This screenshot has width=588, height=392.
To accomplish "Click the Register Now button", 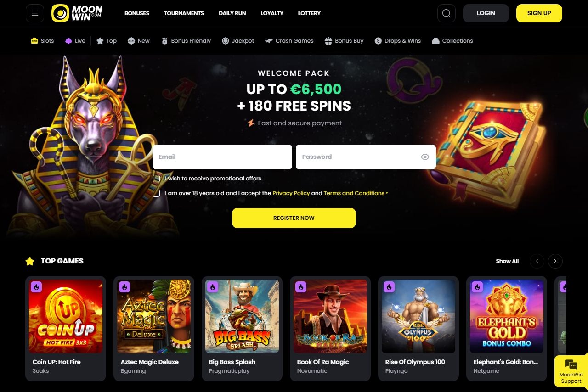I will coord(294,218).
